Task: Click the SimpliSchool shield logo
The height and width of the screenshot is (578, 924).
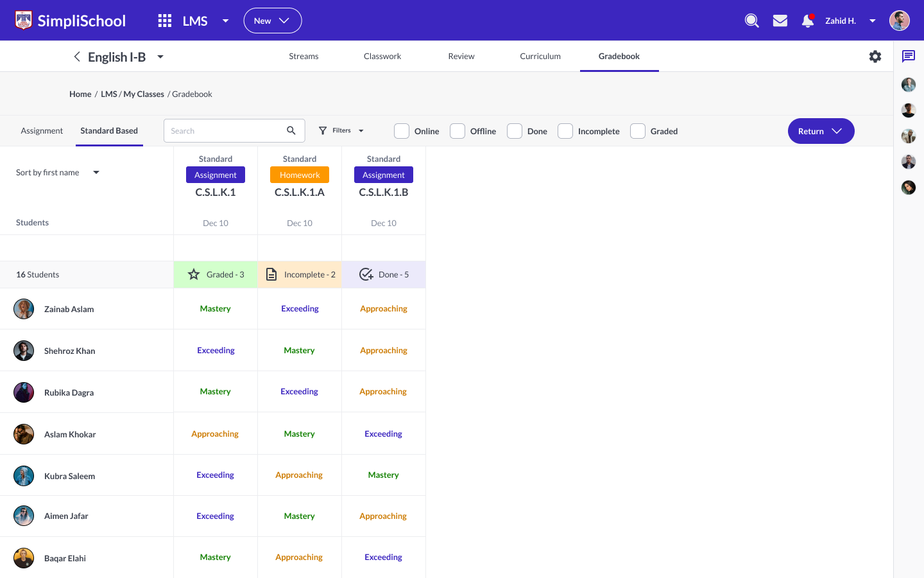Action: pos(24,21)
